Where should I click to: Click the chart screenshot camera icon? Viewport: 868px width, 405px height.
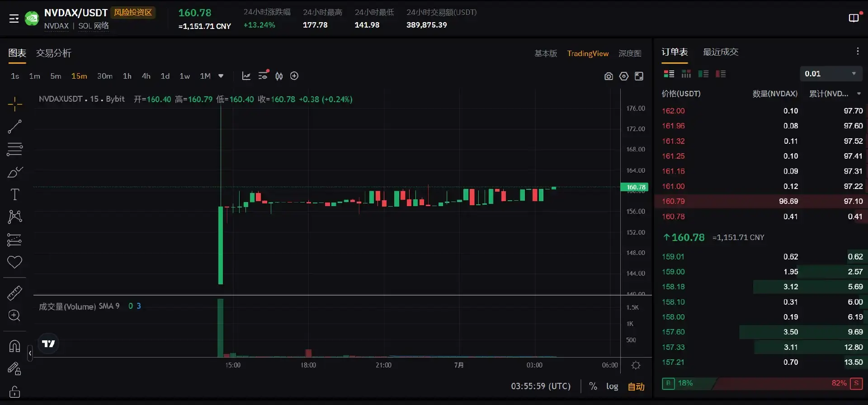(x=609, y=76)
